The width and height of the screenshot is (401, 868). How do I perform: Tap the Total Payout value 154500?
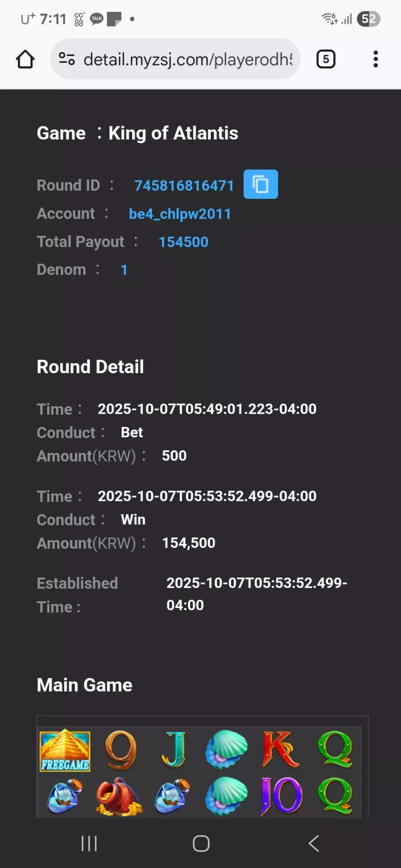pyautogui.click(x=184, y=242)
